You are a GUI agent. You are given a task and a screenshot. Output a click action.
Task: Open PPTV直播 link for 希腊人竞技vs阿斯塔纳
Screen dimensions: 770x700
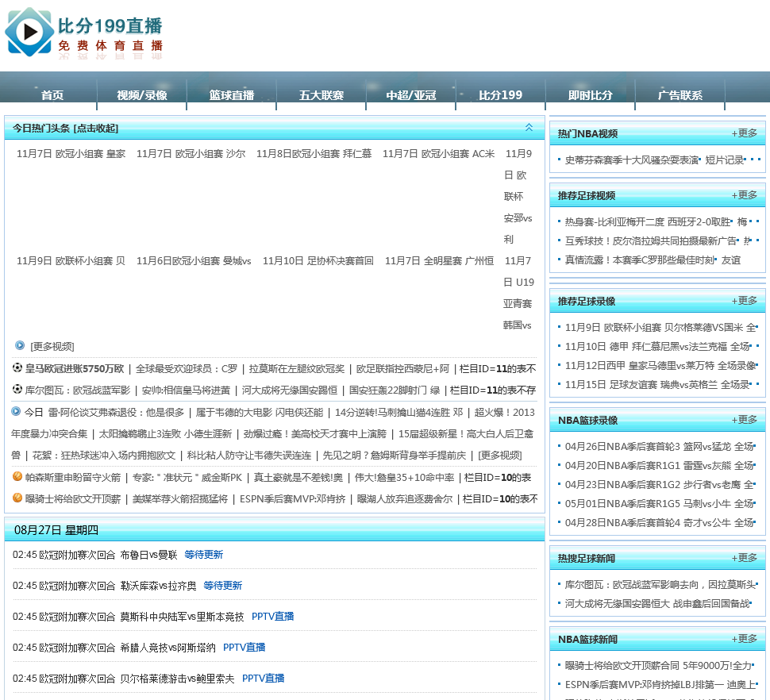244,648
